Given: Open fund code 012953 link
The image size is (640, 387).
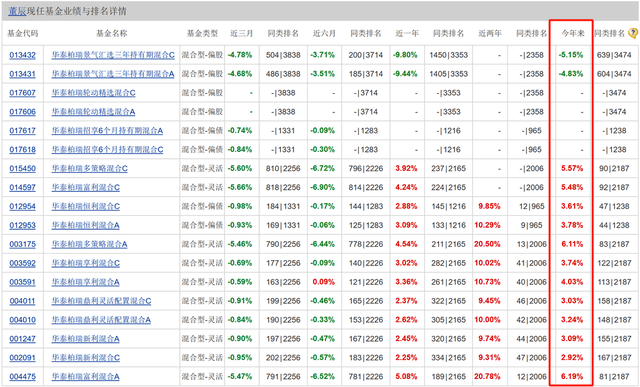Looking at the screenshot, I should 22,225.
